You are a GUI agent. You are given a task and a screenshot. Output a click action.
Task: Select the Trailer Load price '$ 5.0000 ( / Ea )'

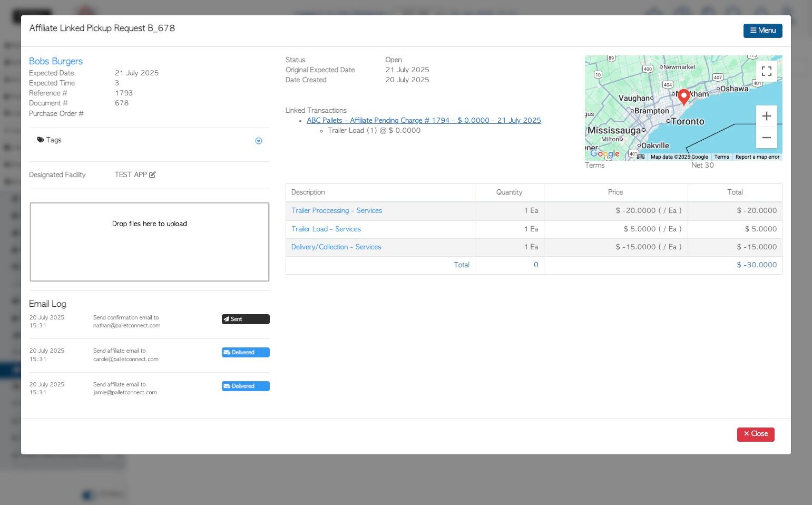coord(652,229)
